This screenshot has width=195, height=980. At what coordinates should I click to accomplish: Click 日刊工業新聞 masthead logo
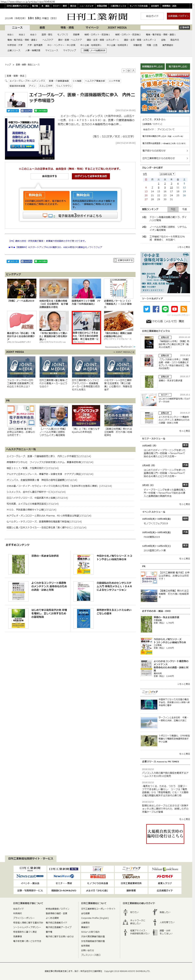tap(97, 17)
